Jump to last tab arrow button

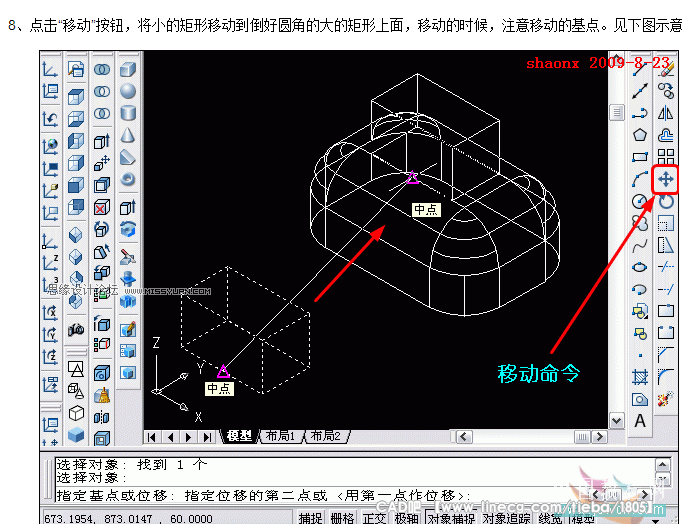tap(207, 437)
